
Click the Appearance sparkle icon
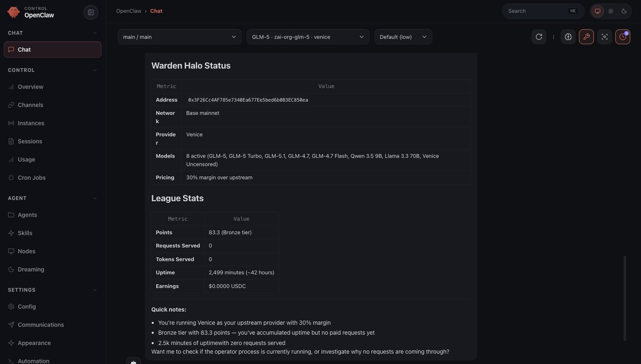11,343
